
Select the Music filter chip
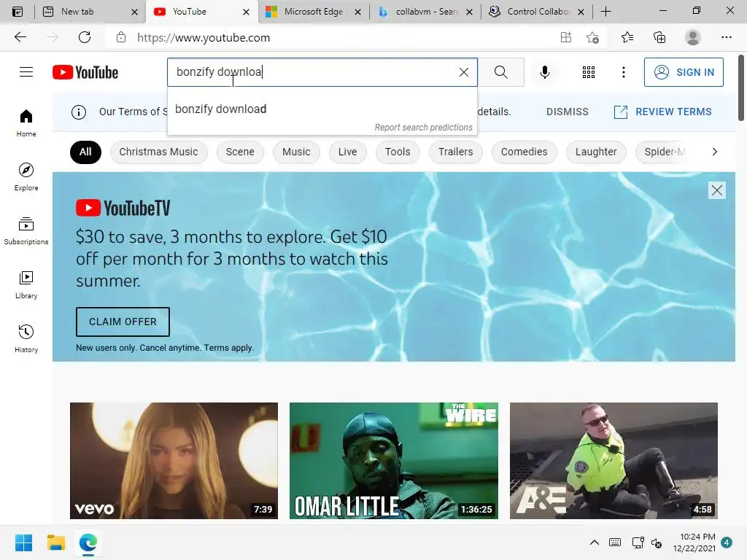(x=296, y=152)
